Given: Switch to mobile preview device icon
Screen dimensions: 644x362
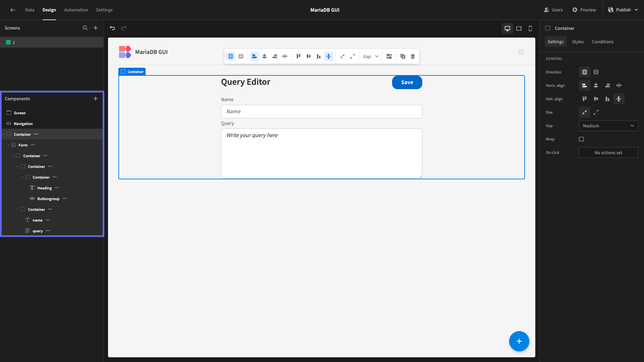Looking at the screenshot, I should (x=530, y=28).
